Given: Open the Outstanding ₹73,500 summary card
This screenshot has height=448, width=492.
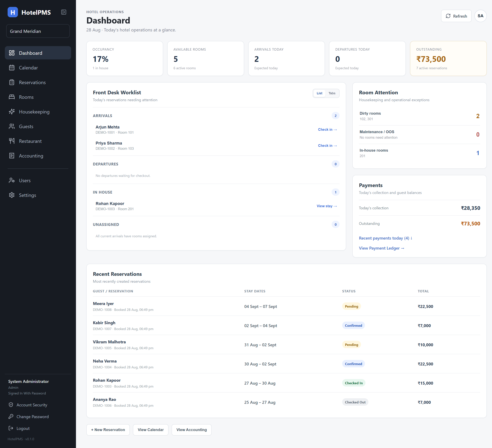Looking at the screenshot, I should point(448,58).
